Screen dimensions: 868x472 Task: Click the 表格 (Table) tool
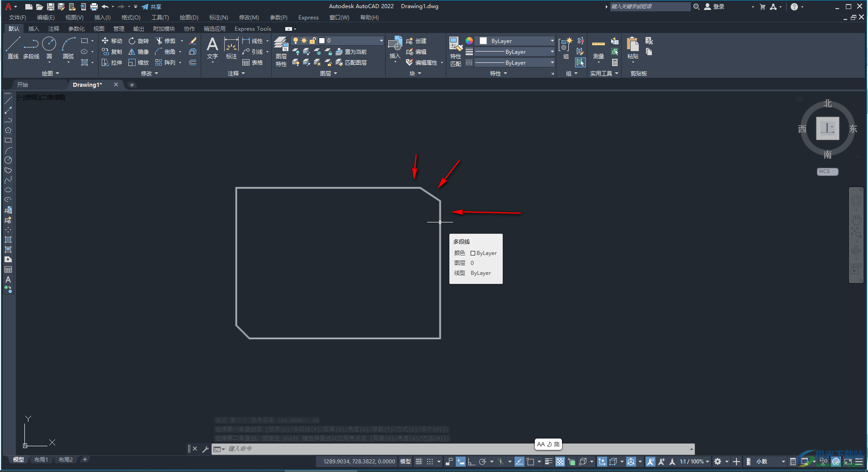click(x=252, y=62)
